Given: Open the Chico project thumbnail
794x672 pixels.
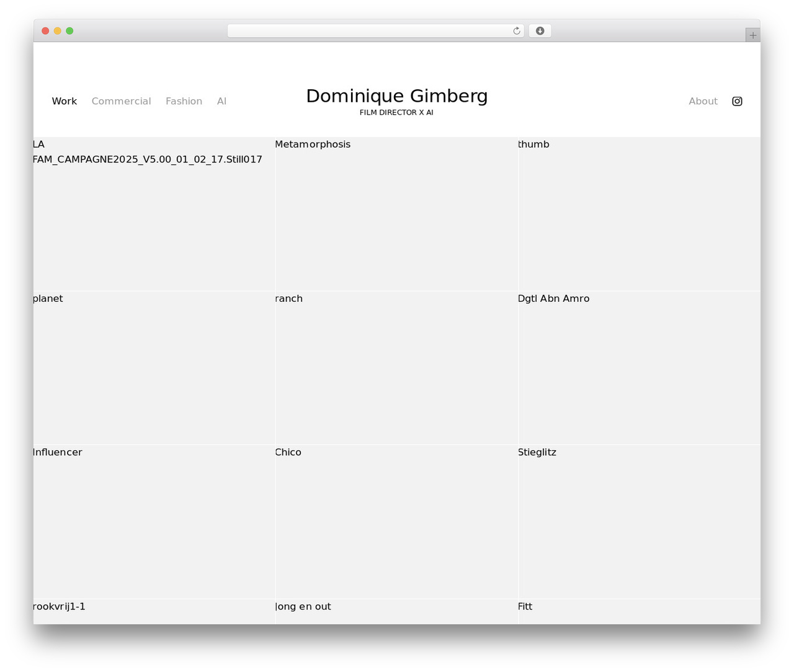Looking at the screenshot, I should 396,522.
